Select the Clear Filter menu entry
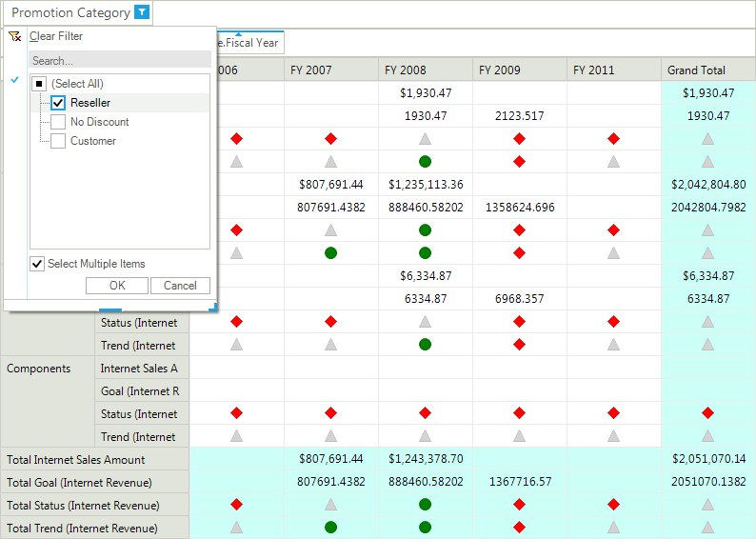The height and width of the screenshot is (539, 756). tap(56, 36)
